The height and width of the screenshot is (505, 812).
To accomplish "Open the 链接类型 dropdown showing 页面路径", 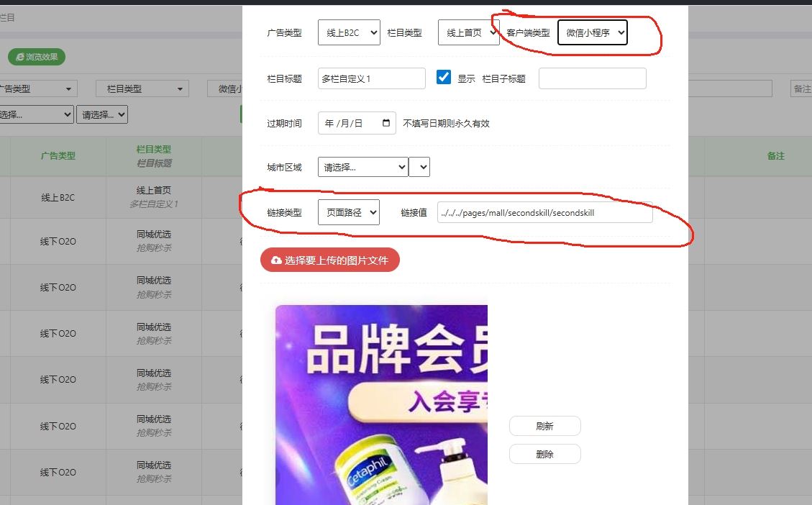I will click(348, 212).
